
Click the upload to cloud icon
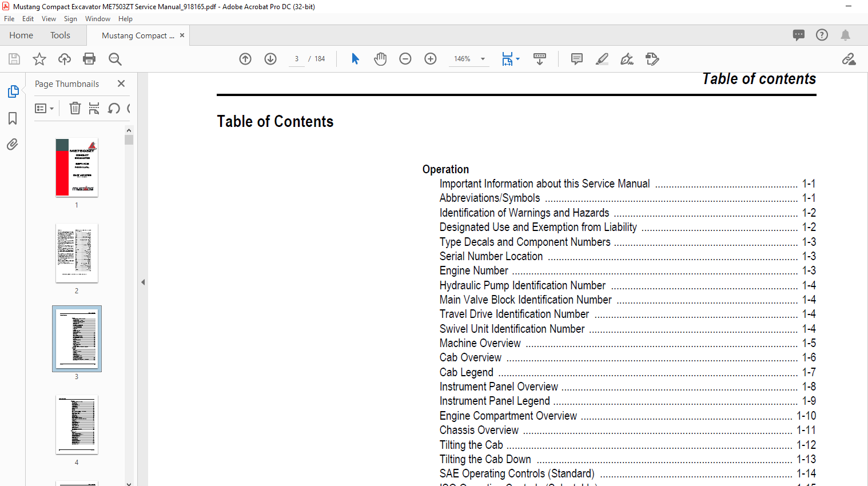click(x=65, y=59)
